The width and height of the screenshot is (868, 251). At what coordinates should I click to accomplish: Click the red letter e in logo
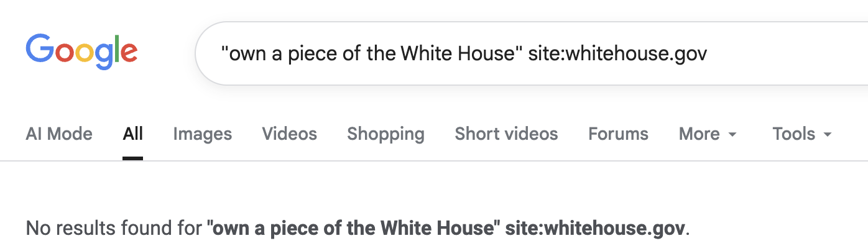(x=129, y=53)
